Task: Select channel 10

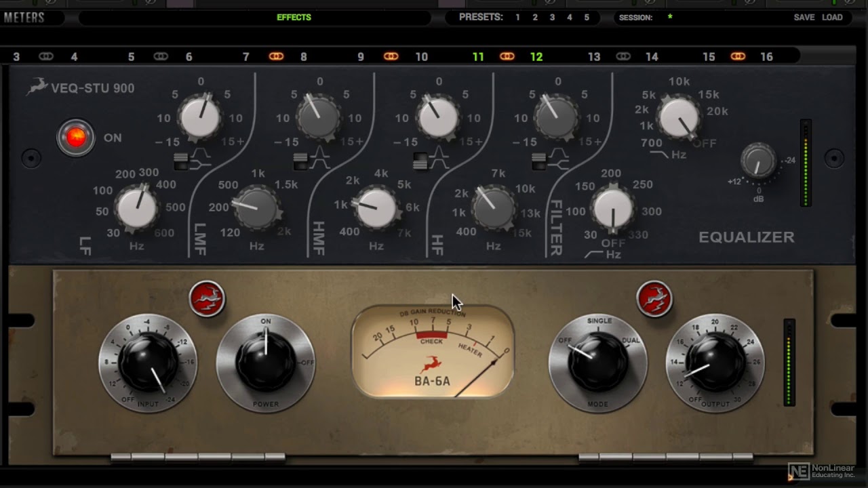Action: (422, 57)
